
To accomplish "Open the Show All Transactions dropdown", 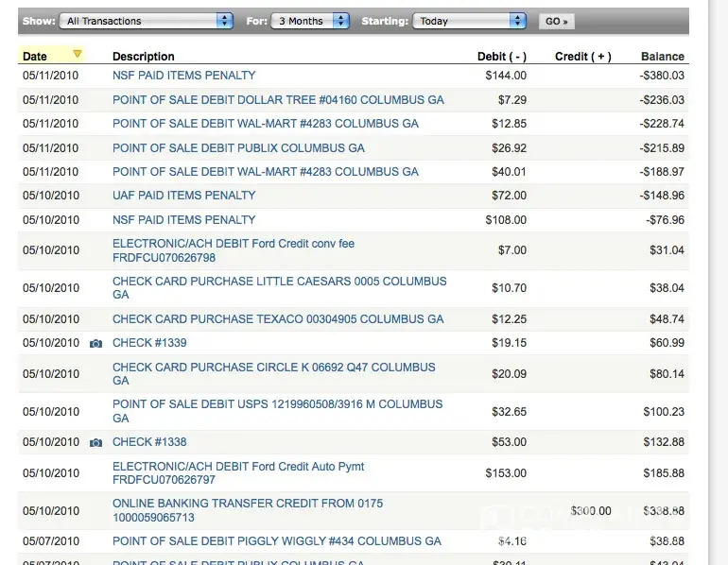I will point(147,21).
